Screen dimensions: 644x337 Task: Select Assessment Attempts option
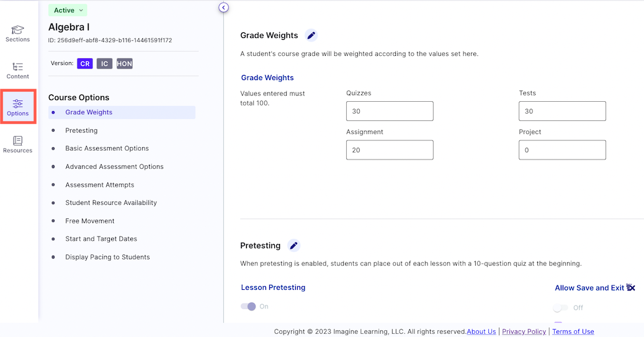[100, 185]
